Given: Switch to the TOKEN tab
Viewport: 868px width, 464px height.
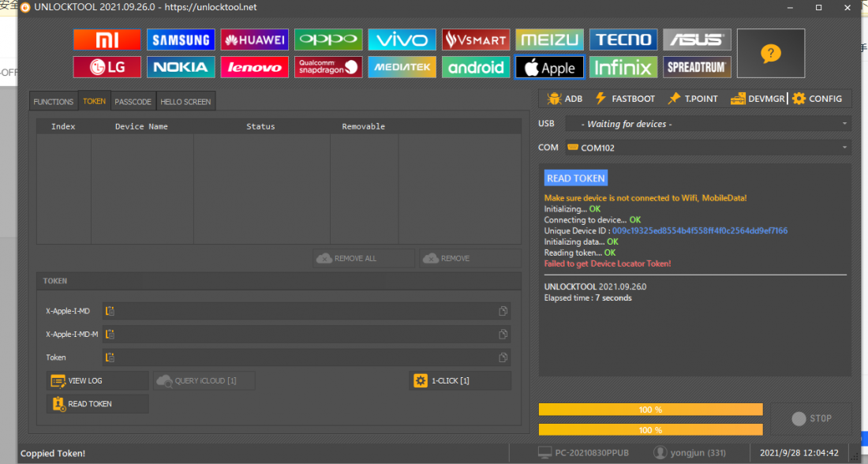Looking at the screenshot, I should point(94,101).
